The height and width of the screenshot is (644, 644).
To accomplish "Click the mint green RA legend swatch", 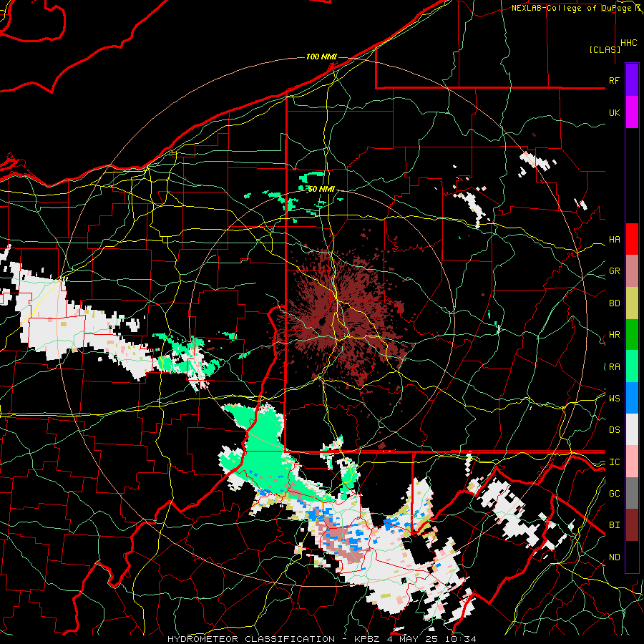I will click(x=632, y=366).
